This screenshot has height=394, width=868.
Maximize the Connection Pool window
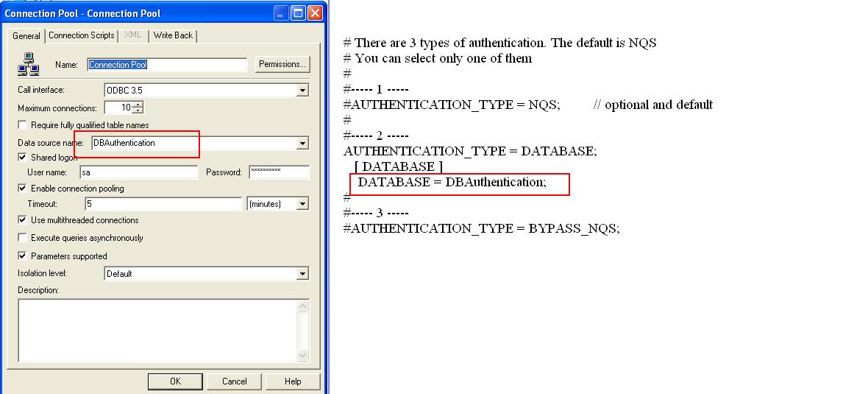(x=299, y=13)
